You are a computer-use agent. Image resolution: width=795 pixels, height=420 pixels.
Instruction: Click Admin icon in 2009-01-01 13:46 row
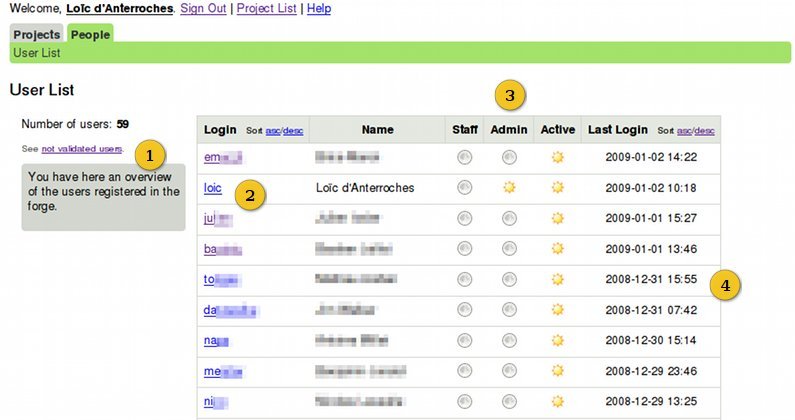click(509, 249)
